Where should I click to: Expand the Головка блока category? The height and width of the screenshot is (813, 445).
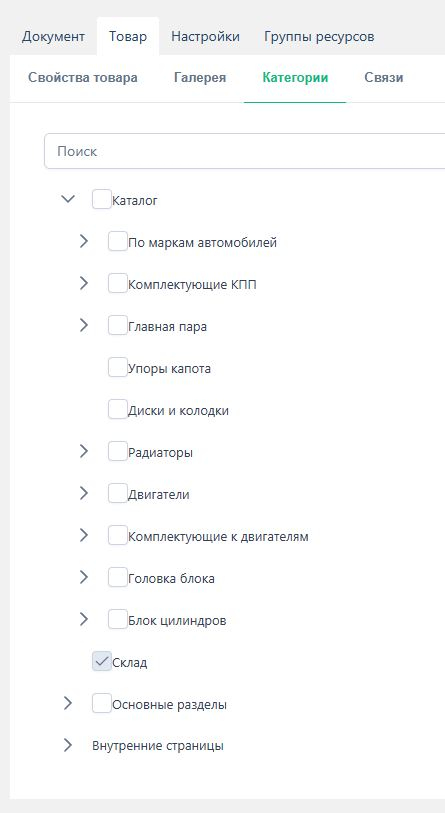pos(84,578)
